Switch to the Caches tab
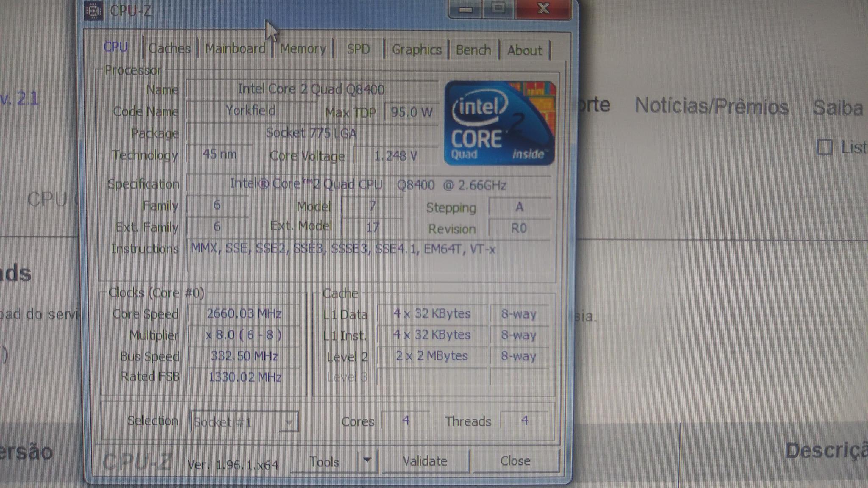 [170, 48]
